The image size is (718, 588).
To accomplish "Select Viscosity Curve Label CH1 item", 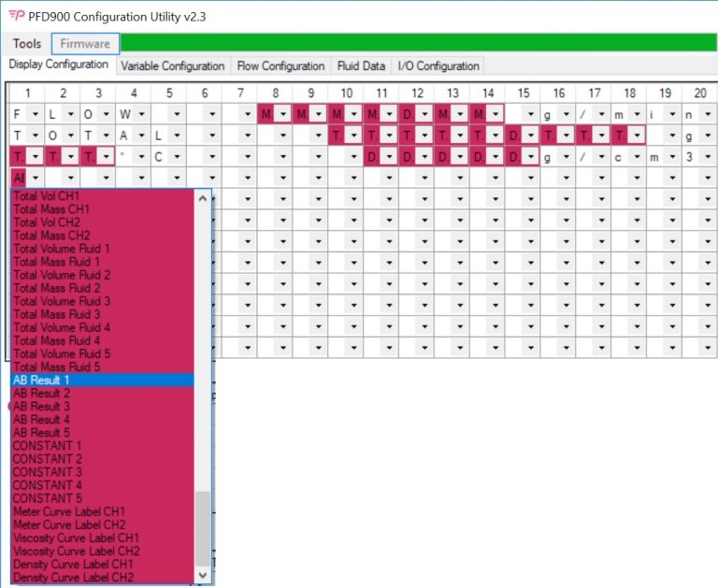I will click(x=76, y=538).
